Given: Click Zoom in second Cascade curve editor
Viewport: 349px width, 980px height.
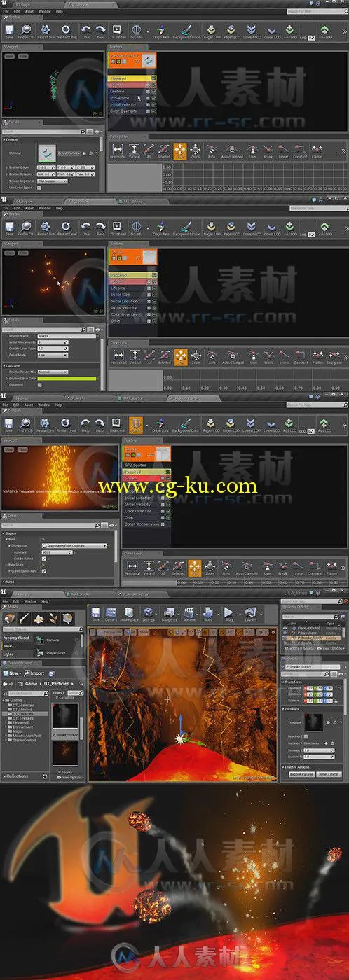Looking at the screenshot, I should [x=196, y=357].
